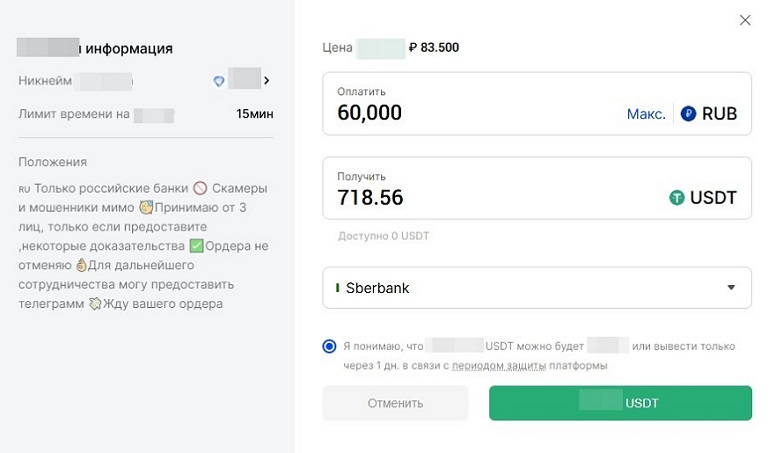Select the platform protection agreement radio button
The image size is (775, 453).
(330, 347)
